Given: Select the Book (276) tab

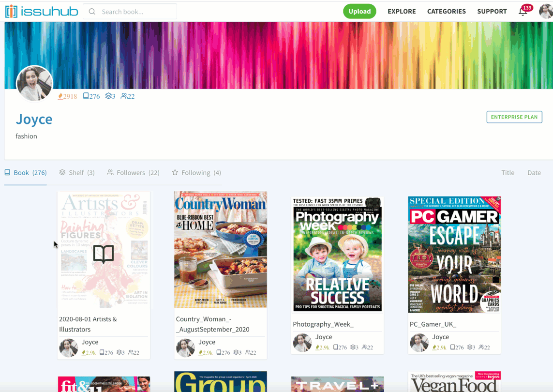Looking at the screenshot, I should [25, 173].
